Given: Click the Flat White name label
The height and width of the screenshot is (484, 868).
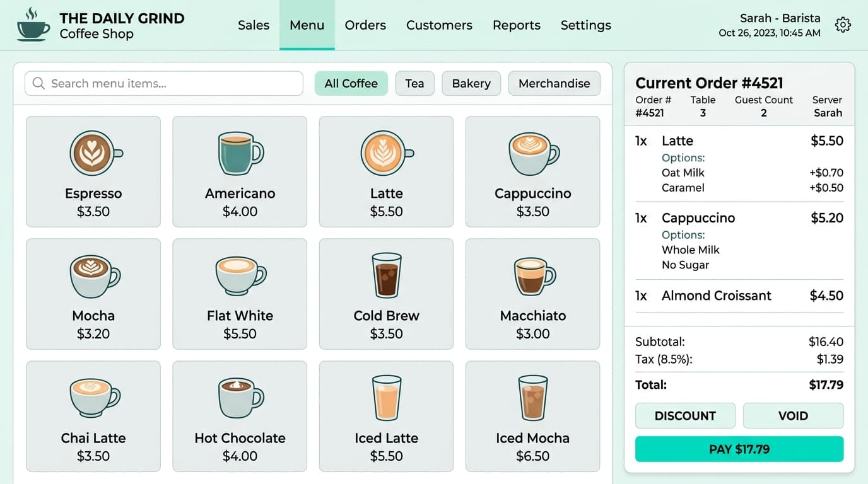Looking at the screenshot, I should 240,316.
